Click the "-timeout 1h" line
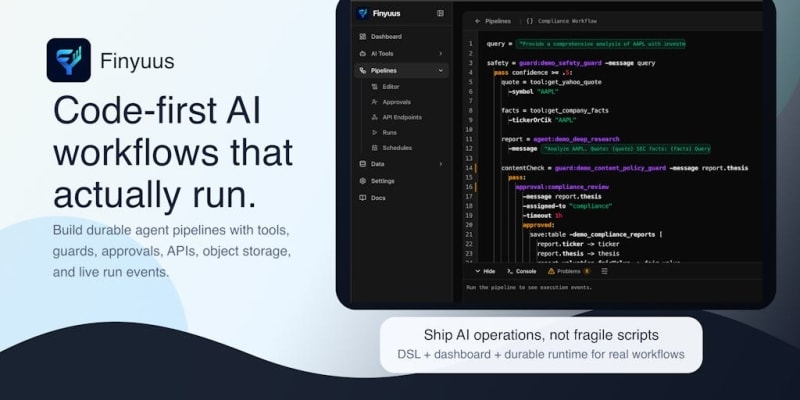Screen dimensions: 800x400 click(542, 216)
